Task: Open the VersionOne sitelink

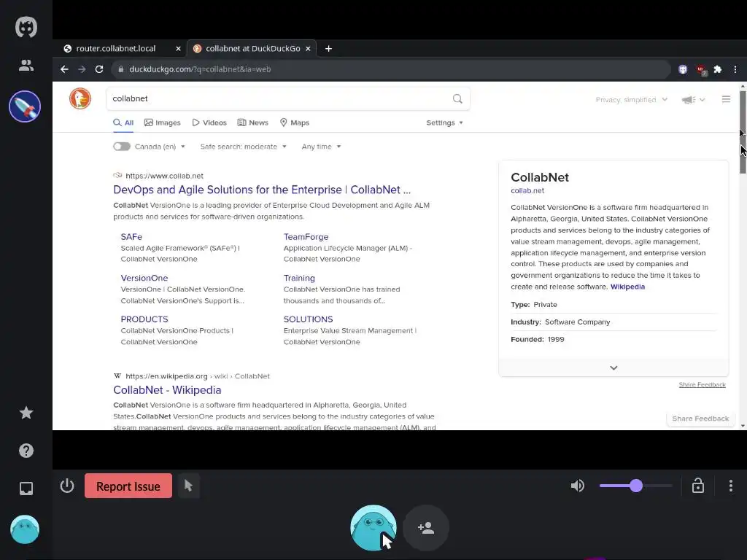Action: point(144,278)
